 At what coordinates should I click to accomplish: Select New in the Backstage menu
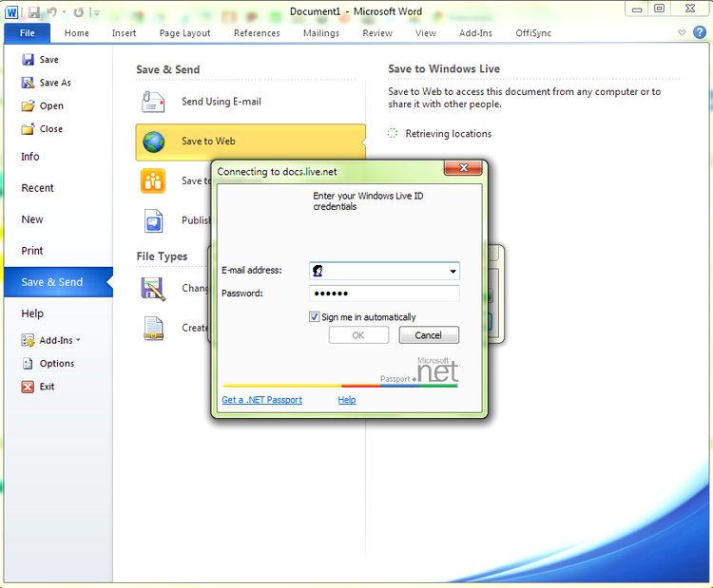(31, 219)
